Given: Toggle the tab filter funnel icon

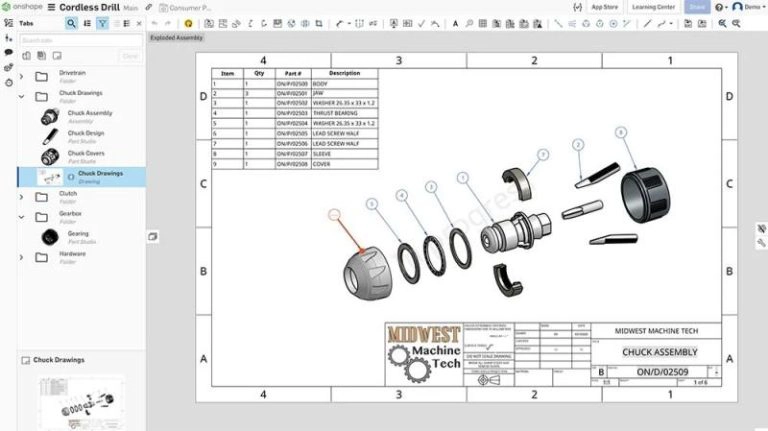Looking at the screenshot, I should [x=102, y=23].
